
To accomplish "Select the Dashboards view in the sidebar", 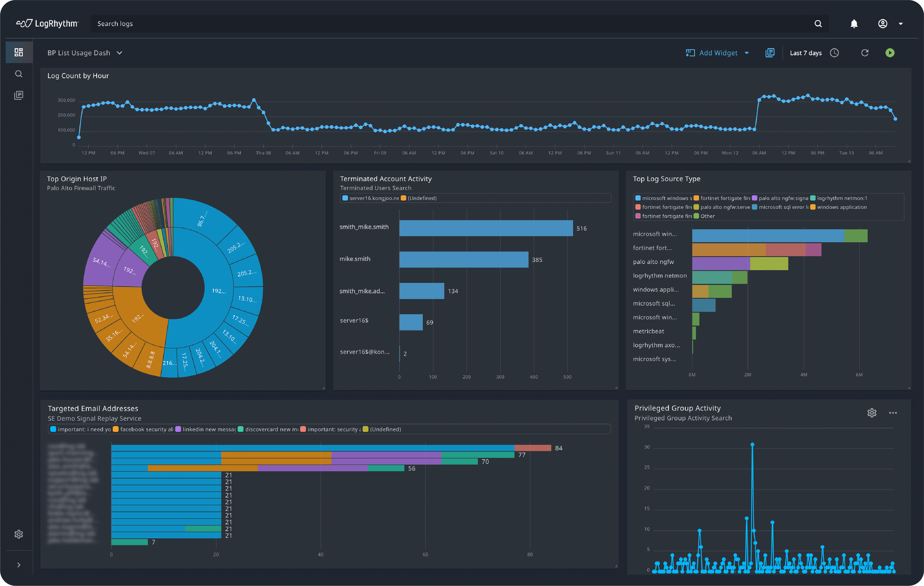I will [x=18, y=52].
